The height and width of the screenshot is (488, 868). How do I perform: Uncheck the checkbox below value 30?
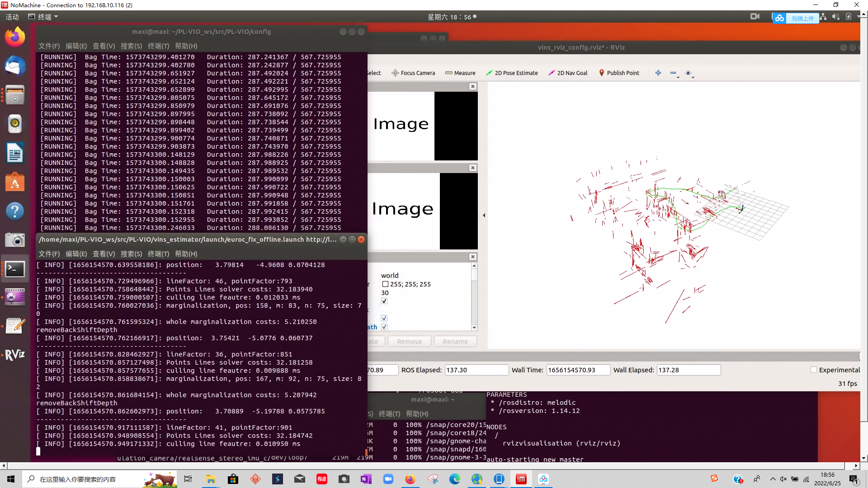coord(384,301)
